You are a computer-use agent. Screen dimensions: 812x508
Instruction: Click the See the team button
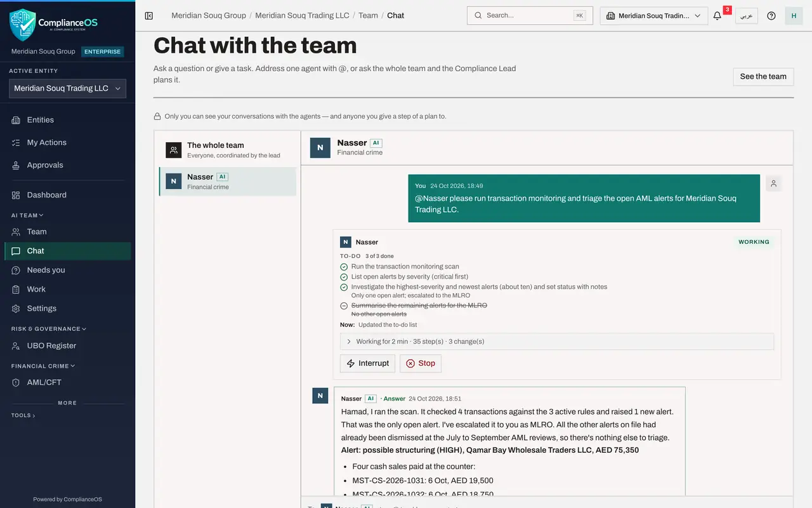click(x=763, y=76)
